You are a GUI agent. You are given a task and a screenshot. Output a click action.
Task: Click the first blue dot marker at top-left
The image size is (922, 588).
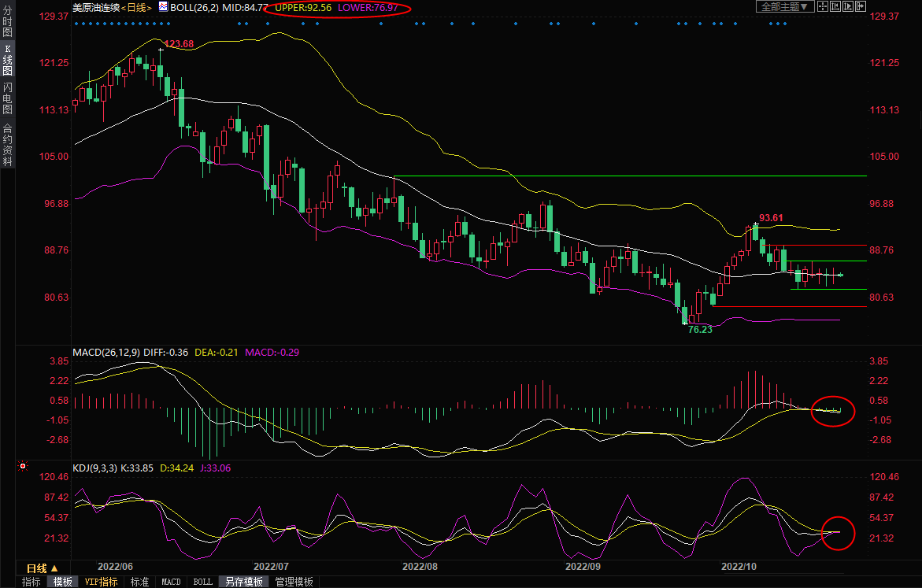tap(76, 24)
